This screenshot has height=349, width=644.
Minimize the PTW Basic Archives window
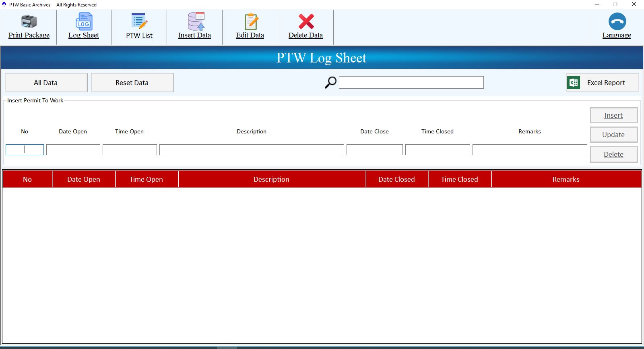pyautogui.click(x=597, y=4)
